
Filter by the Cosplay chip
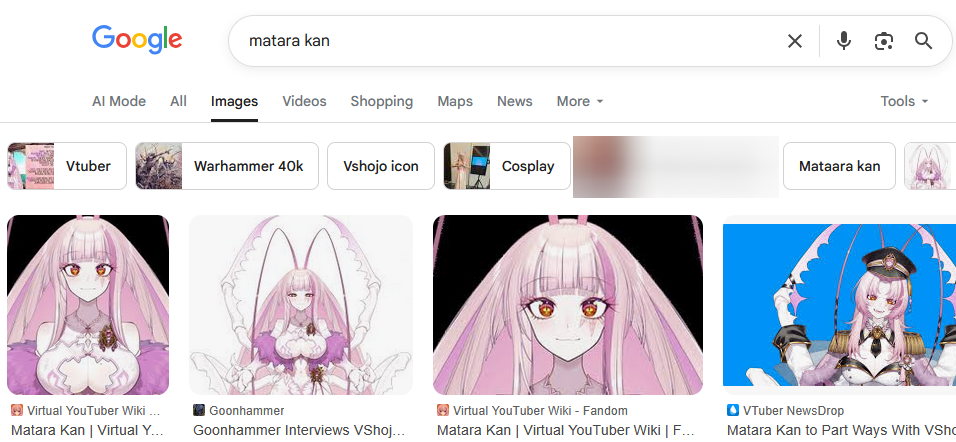coord(507,166)
